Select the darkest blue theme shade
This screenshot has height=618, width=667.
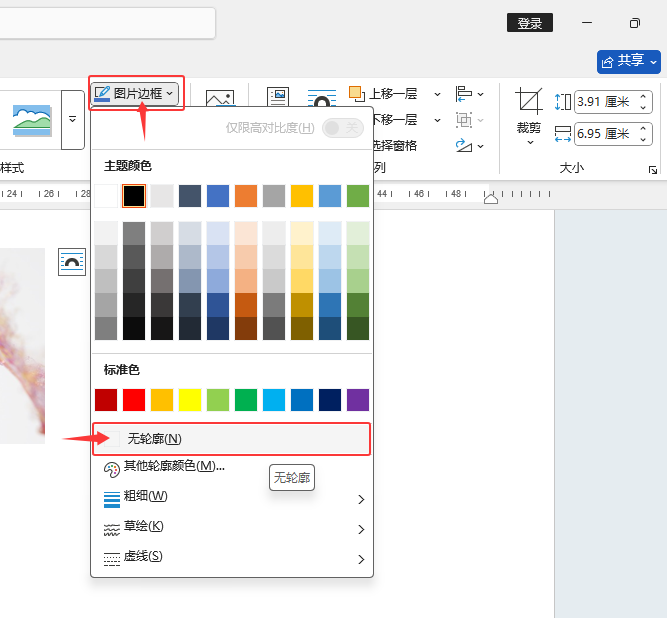[x=218, y=328]
